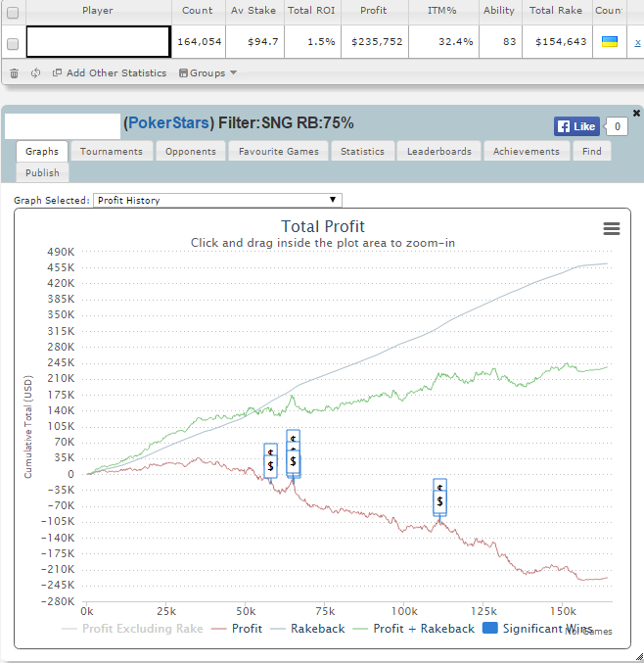Open the Graph Selected Profit History dropdown
Image resolution: width=644 pixels, height=663 pixels.
click(217, 200)
